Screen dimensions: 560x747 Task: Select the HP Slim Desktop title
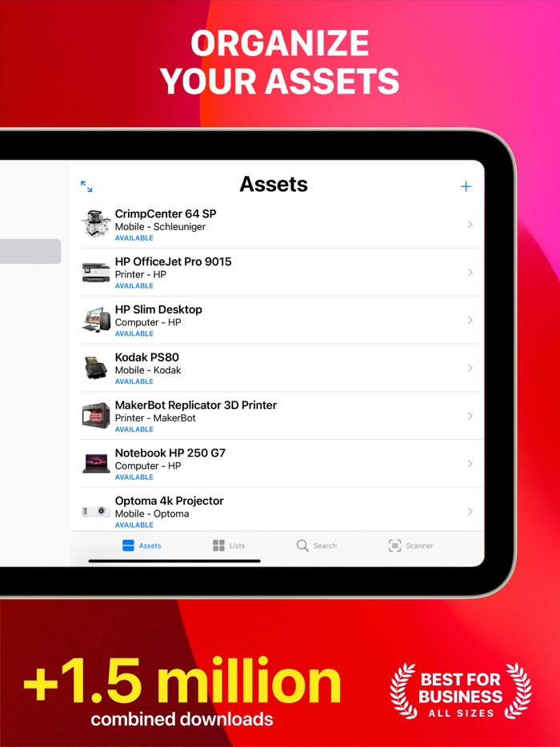[158, 310]
